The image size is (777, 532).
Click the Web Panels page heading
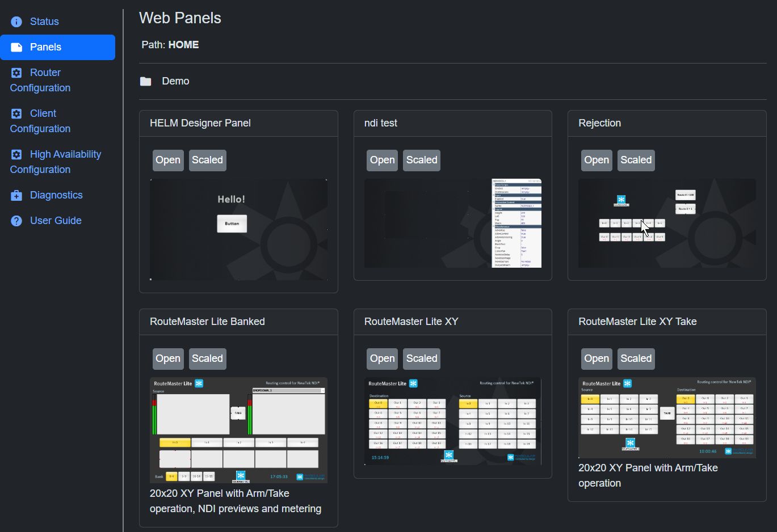tap(180, 18)
